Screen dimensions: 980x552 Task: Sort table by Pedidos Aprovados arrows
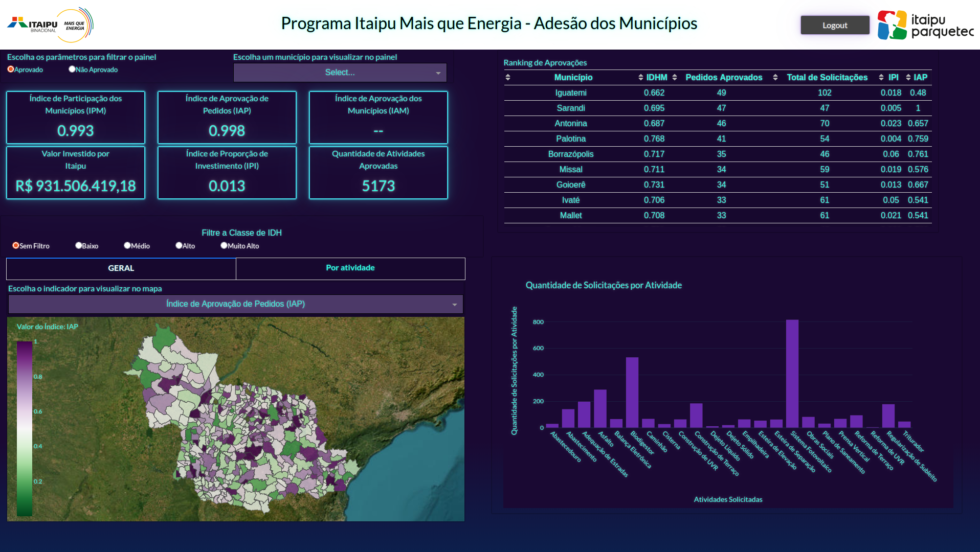675,78
